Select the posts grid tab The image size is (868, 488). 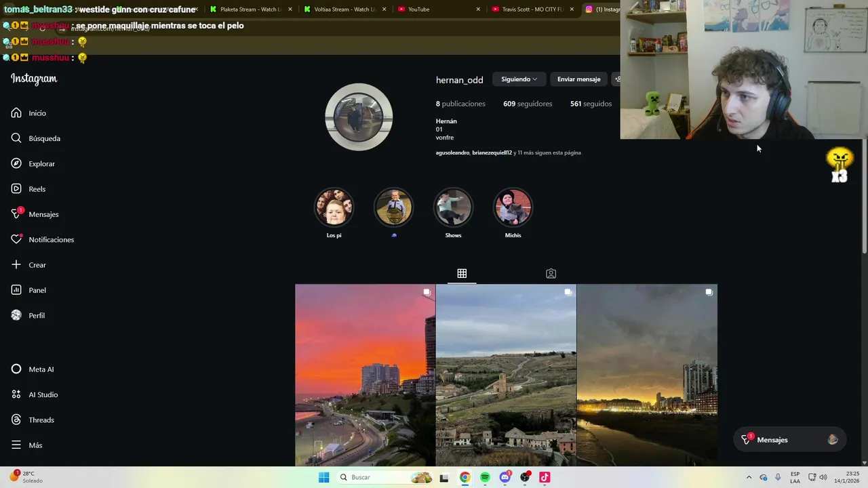pyautogui.click(x=462, y=274)
